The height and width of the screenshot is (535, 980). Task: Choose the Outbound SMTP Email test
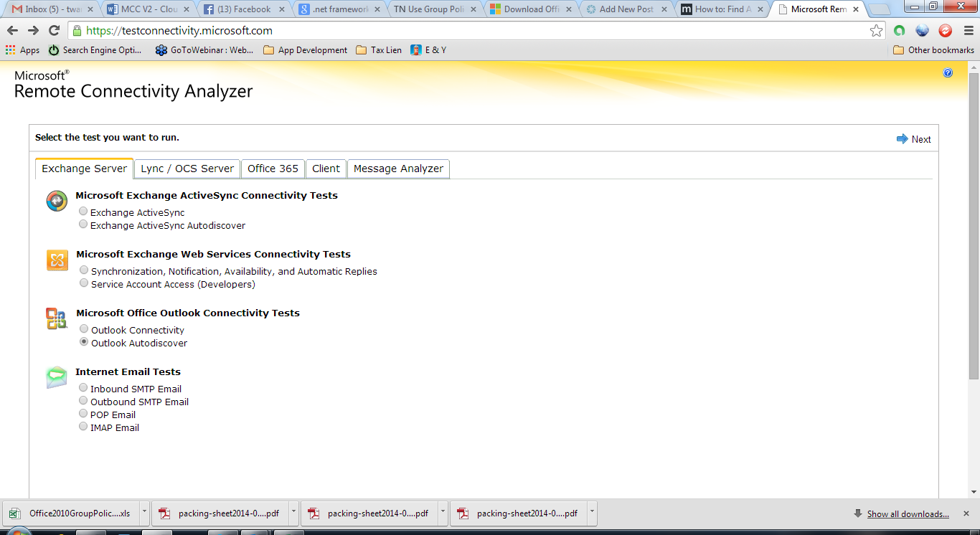83,401
